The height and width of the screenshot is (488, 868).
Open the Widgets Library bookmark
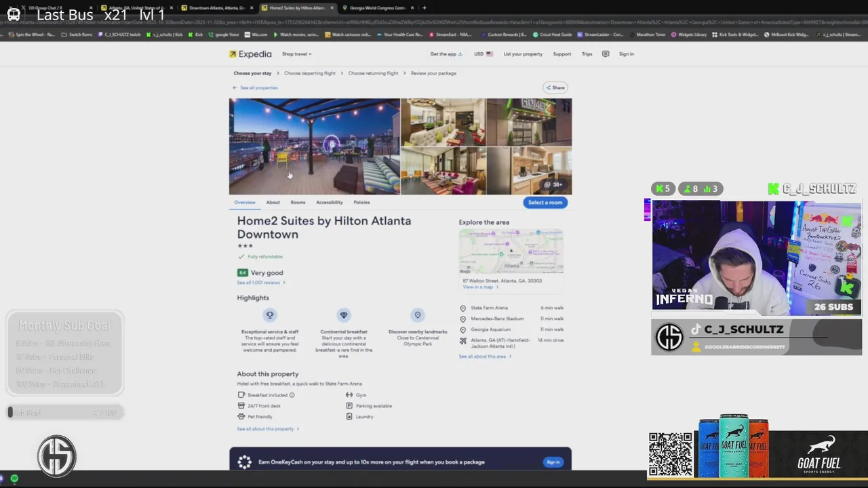tap(689, 35)
